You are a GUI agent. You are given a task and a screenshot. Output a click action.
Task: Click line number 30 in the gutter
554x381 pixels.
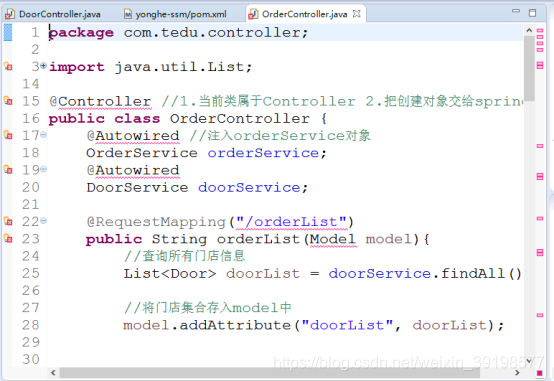tap(31, 359)
